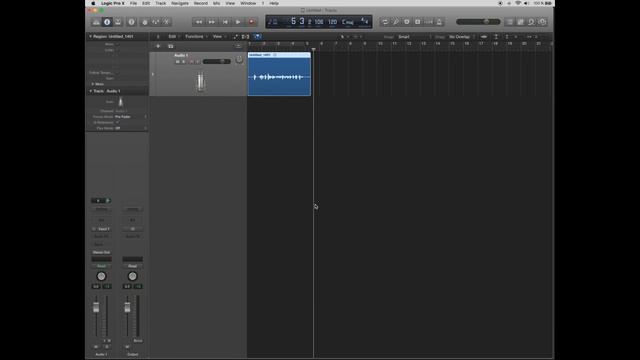
Task: Open the Snap dropdown showing Smart
Action: (414, 37)
